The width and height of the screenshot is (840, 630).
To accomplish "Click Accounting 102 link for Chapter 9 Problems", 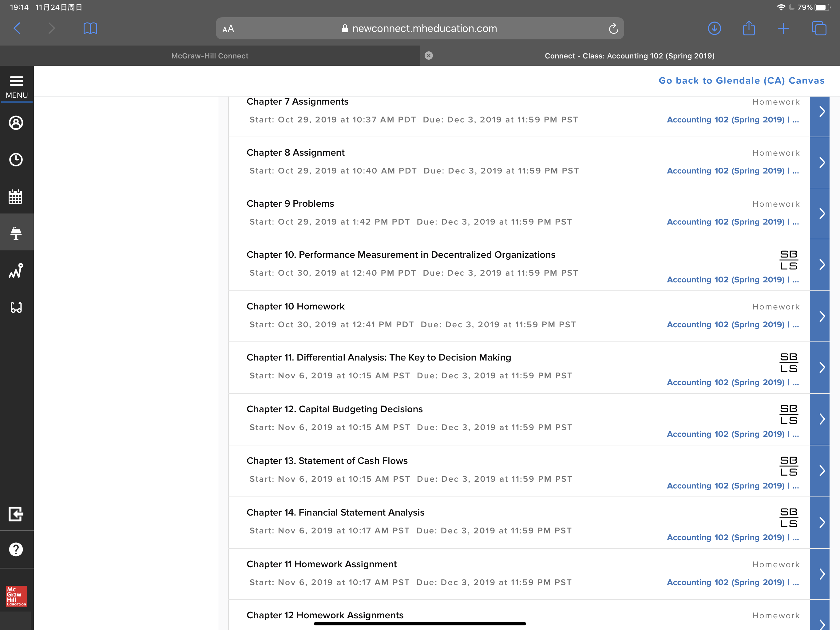I will pos(733,221).
